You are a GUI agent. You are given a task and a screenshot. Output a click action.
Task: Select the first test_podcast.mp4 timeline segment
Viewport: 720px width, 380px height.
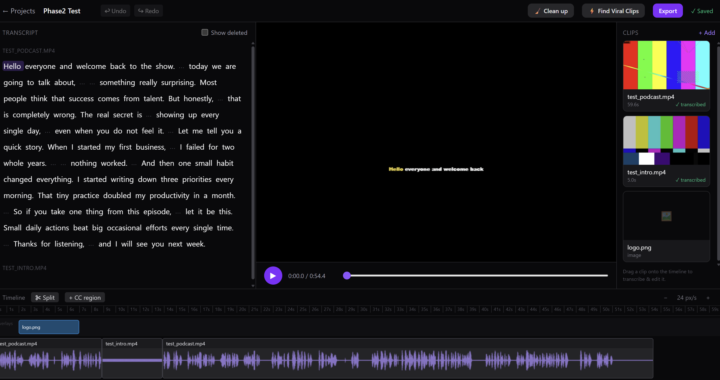[x=51, y=358]
